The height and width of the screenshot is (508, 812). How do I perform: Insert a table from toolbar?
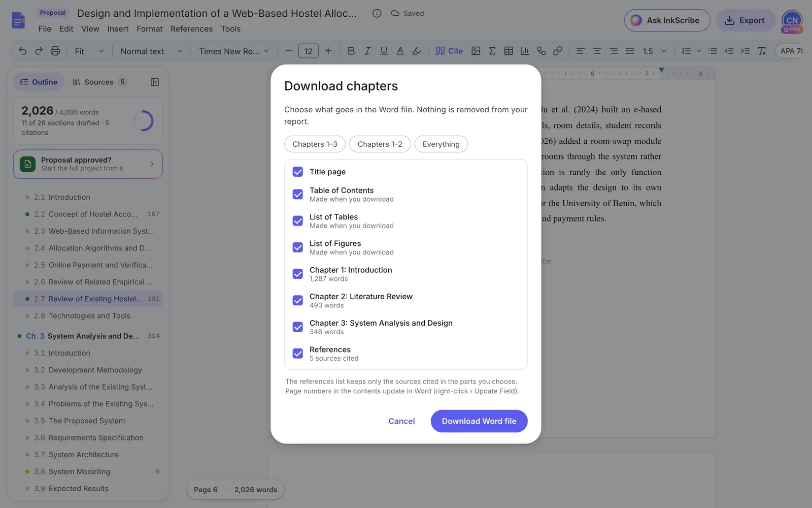pos(509,51)
